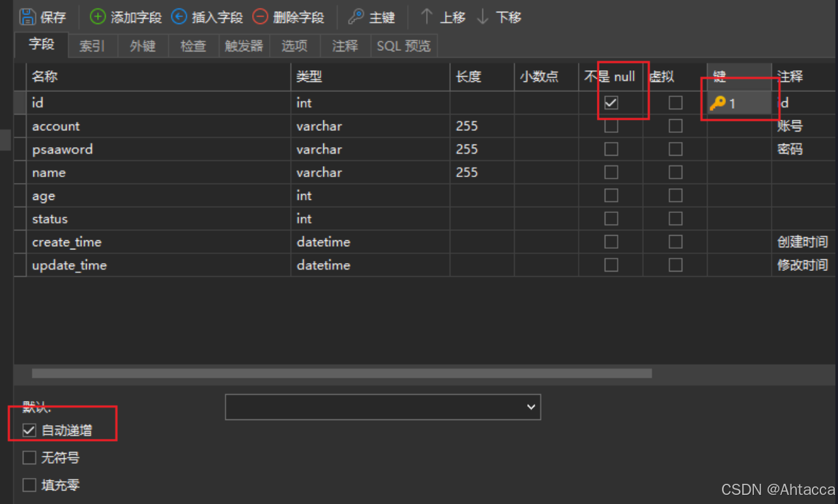
Task: Toggle virtual checkbox for update_time row
Action: tap(676, 265)
